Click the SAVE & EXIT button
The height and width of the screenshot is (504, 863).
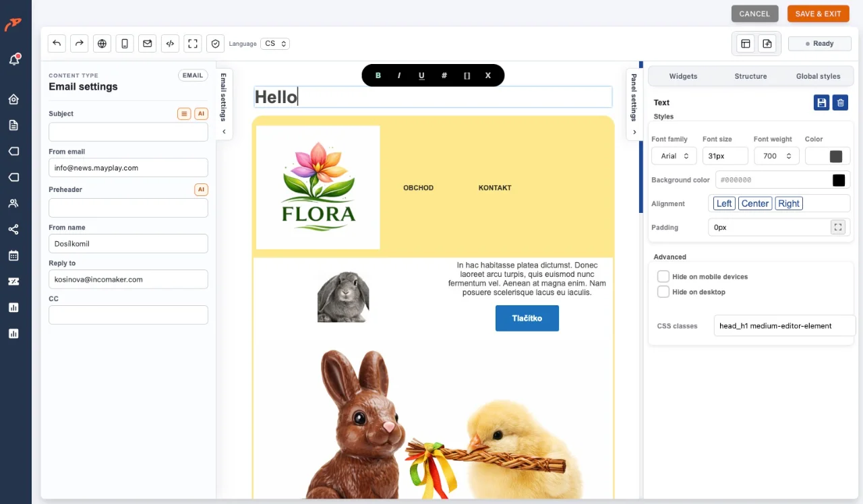(x=818, y=13)
